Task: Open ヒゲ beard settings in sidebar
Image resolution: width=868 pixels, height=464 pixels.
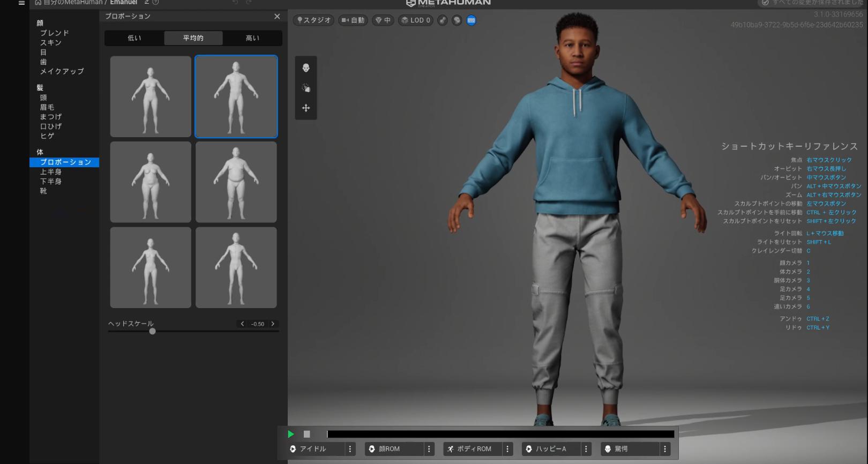Action: pos(47,136)
